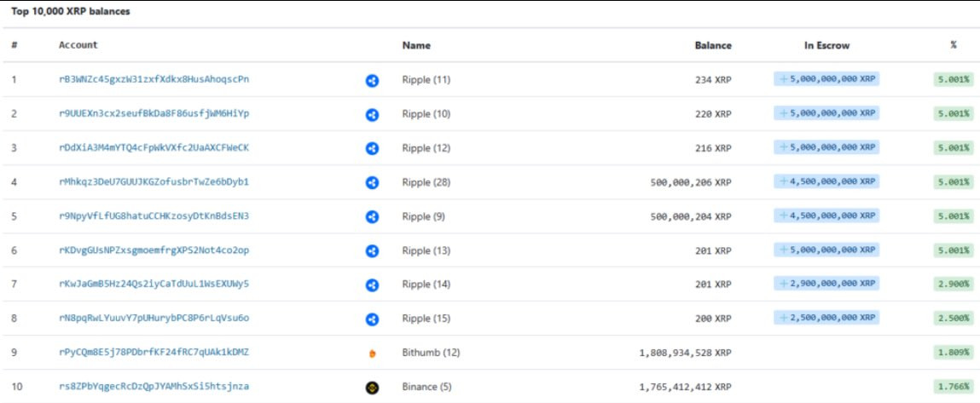Select the Ripple (11) name text
Image resolution: width=980 pixels, height=403 pixels.
(426, 79)
